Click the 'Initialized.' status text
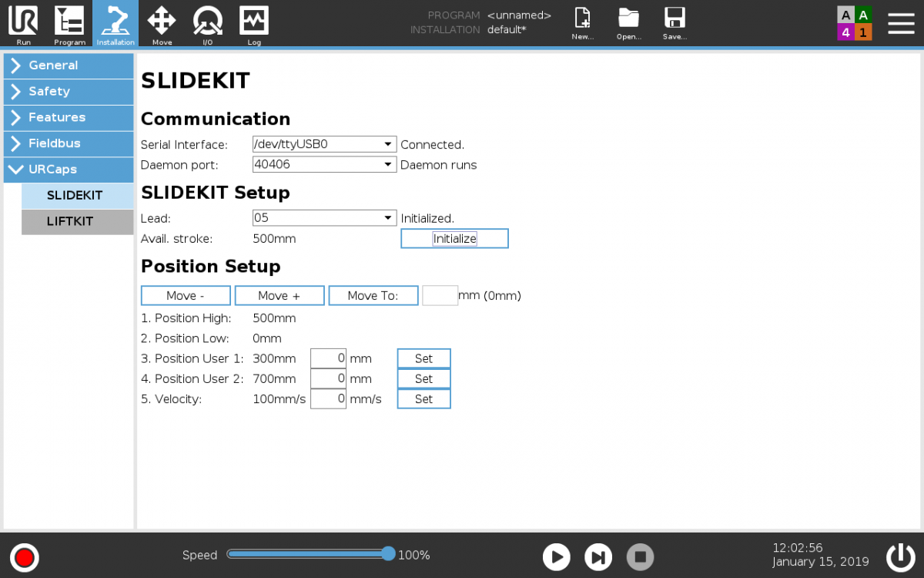This screenshot has height=578, width=924. click(x=427, y=219)
